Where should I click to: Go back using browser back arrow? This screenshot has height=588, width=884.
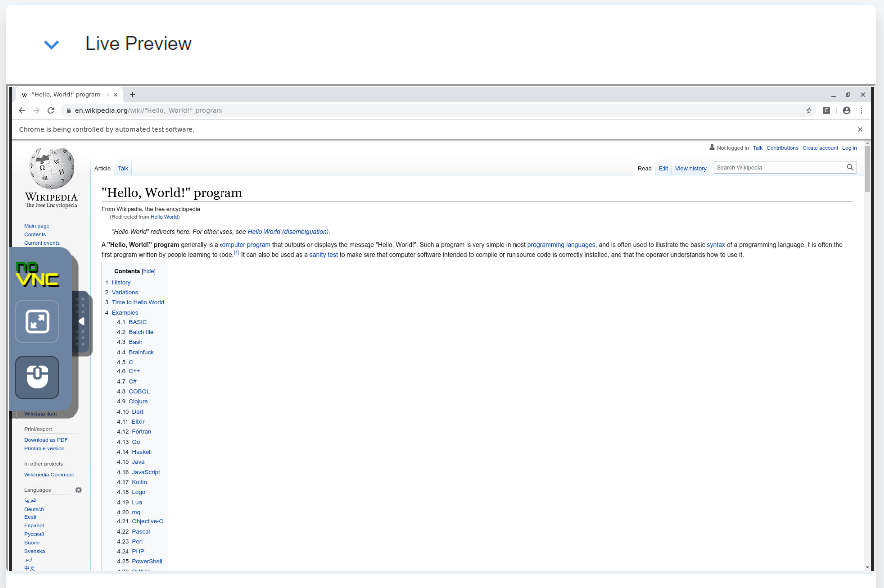pos(22,111)
